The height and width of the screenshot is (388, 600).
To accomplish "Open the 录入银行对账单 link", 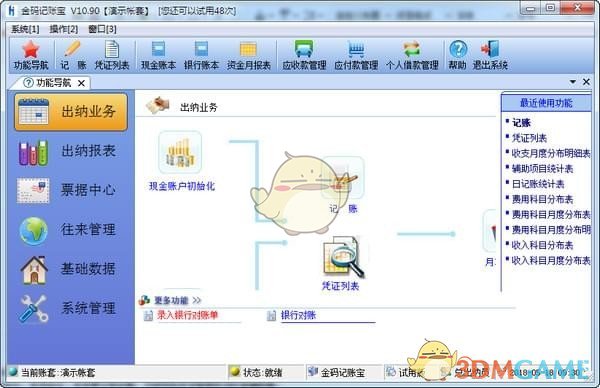I will (x=188, y=315).
